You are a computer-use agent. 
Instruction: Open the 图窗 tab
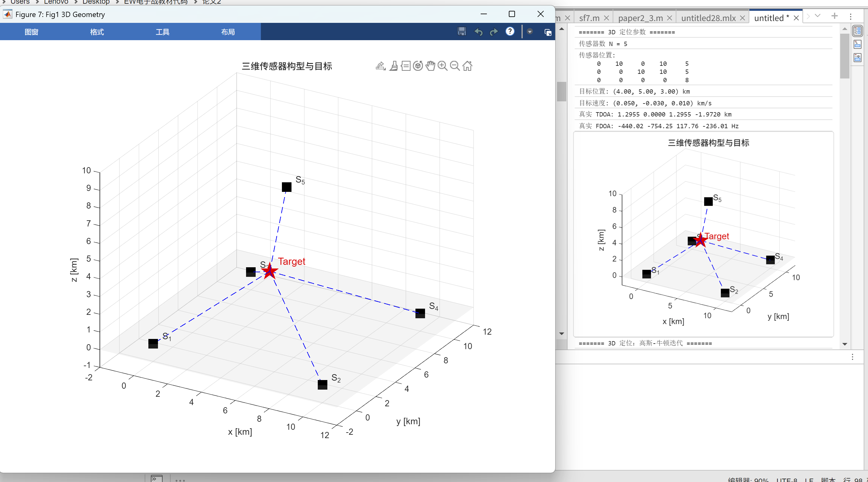click(x=32, y=32)
